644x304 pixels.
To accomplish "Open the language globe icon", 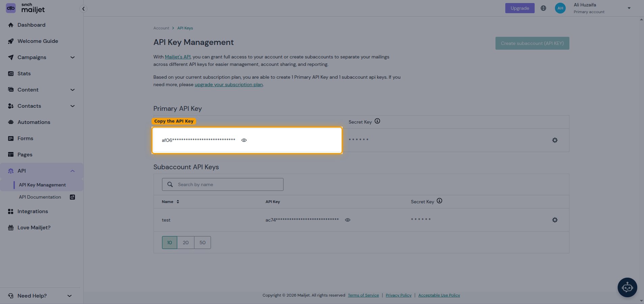I will pos(543,8).
